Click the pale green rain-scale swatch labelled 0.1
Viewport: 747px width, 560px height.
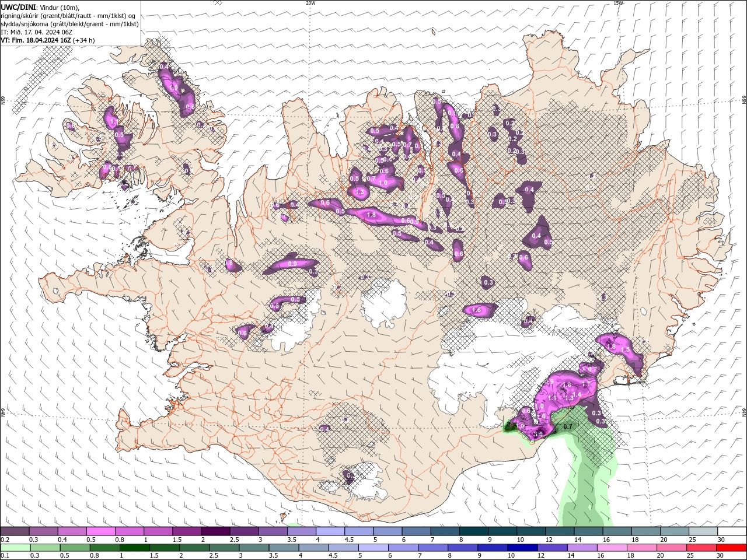pyautogui.click(x=16, y=548)
